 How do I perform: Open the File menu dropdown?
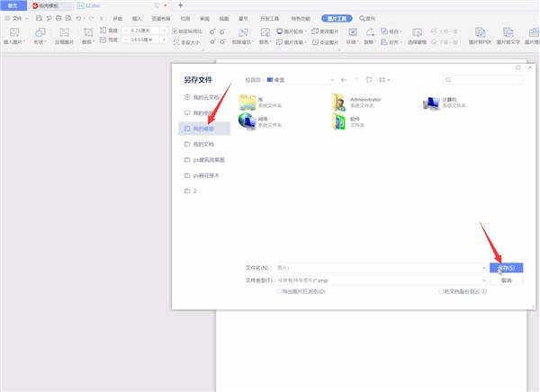(16, 18)
